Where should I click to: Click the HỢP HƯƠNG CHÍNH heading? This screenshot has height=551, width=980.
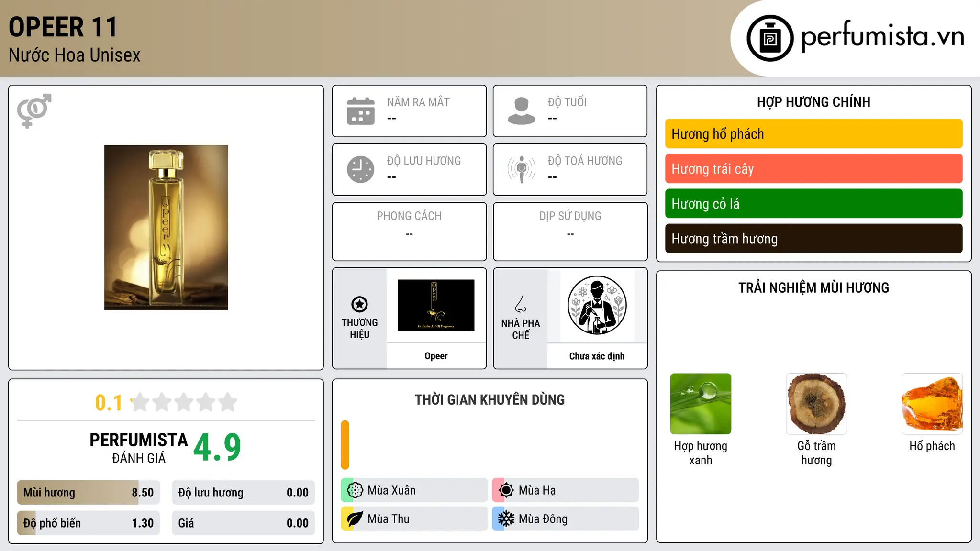tap(813, 102)
